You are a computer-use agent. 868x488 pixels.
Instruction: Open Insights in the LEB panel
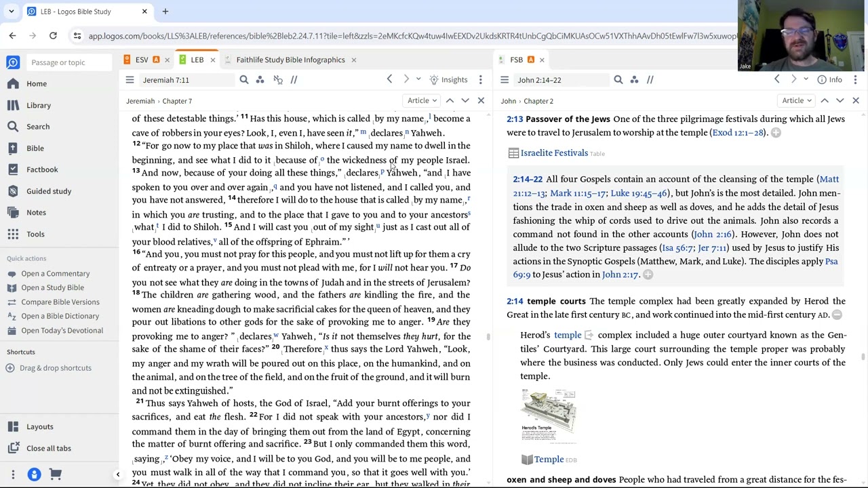point(448,80)
